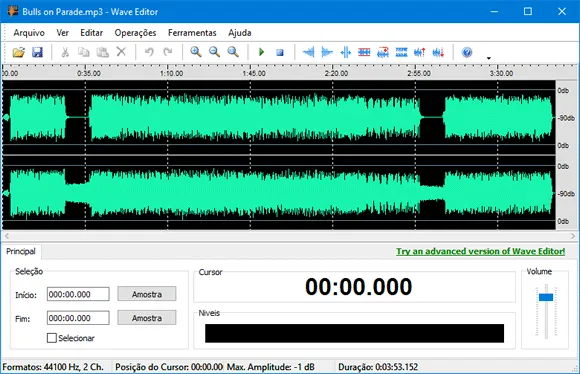The height and width of the screenshot is (374, 580).
Task: Select the Principal tab
Action: 21,251
